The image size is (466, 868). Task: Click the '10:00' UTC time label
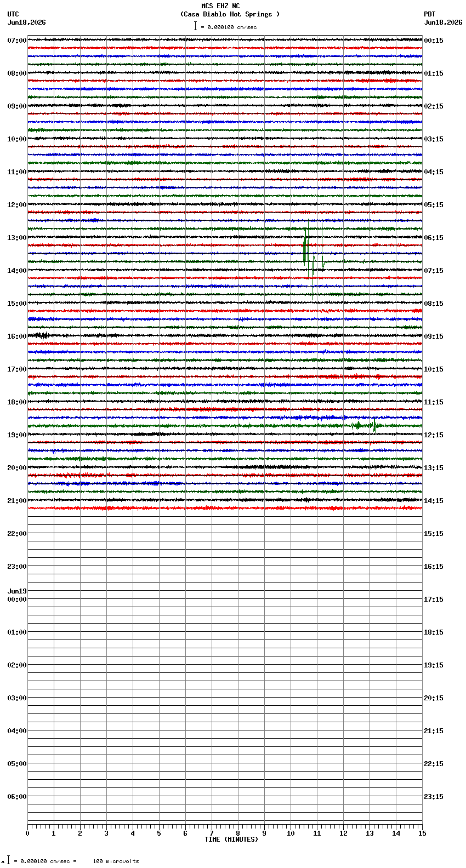17,139
